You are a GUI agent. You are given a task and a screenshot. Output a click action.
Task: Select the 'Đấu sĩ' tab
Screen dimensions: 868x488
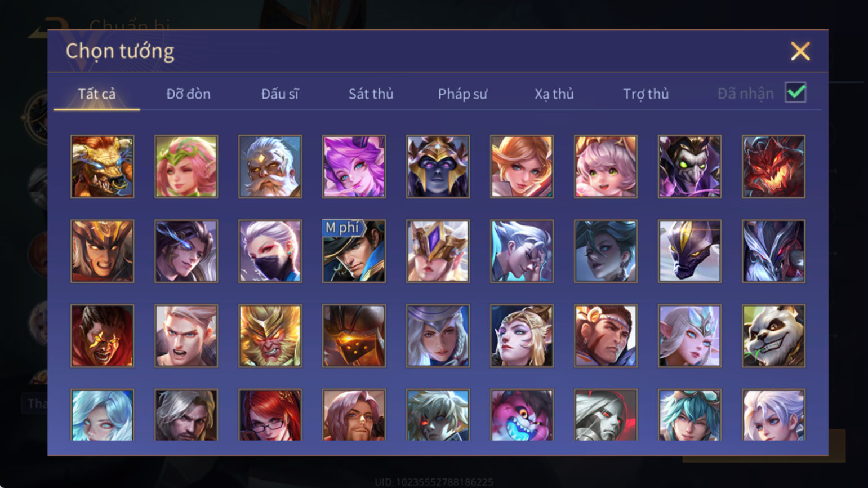(x=280, y=94)
